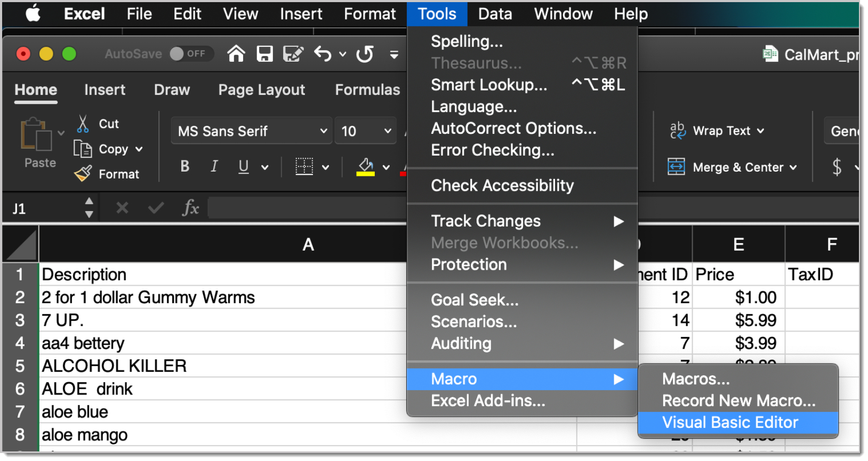Expand the Merge & Center options arrow

(793, 167)
